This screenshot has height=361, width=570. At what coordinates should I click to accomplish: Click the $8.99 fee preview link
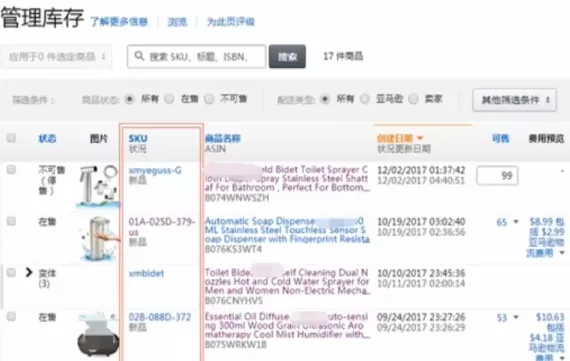tap(546, 237)
